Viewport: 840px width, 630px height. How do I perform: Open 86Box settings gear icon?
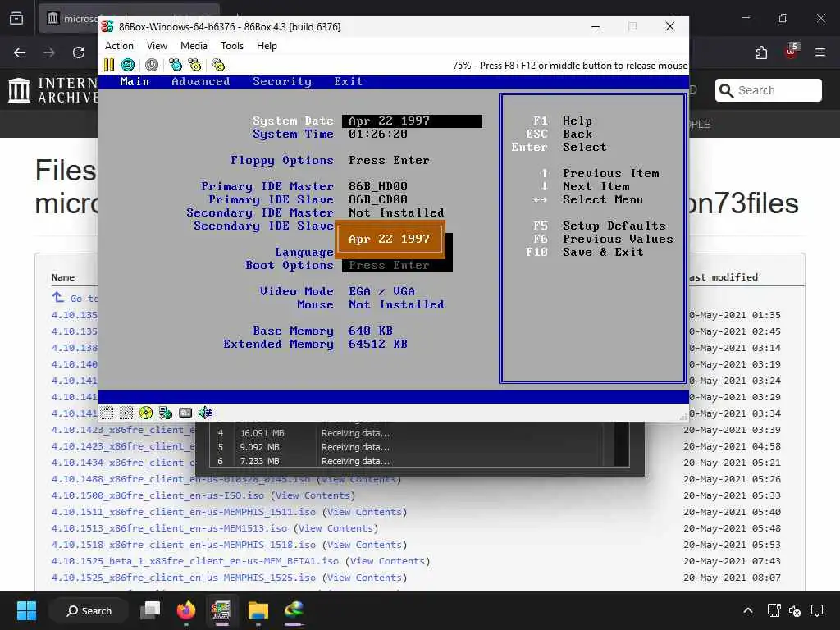click(x=218, y=66)
